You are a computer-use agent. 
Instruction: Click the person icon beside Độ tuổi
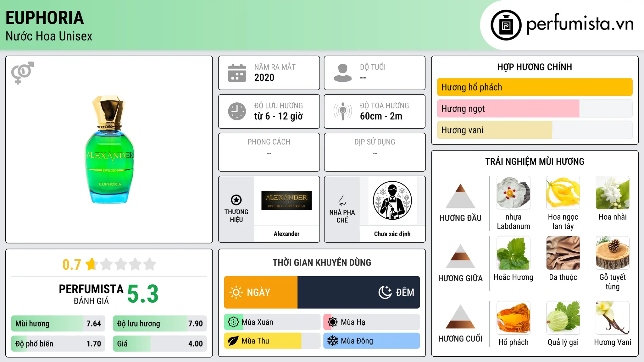343,73
